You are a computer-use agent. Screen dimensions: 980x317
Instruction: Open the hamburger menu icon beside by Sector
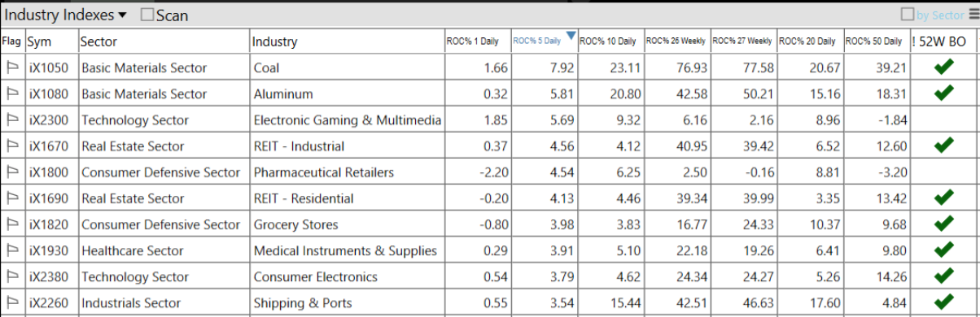coord(973,15)
